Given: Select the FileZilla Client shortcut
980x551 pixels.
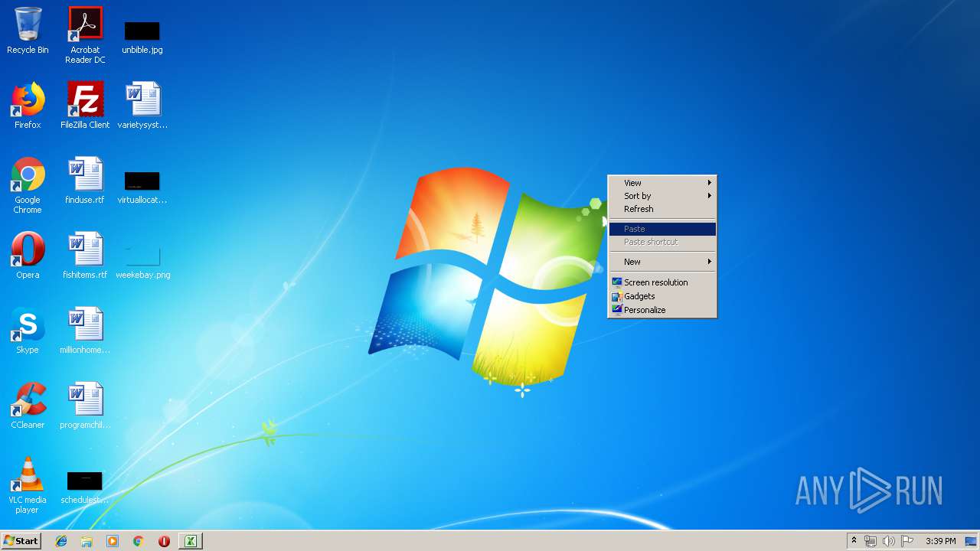Looking at the screenshot, I should (85, 106).
